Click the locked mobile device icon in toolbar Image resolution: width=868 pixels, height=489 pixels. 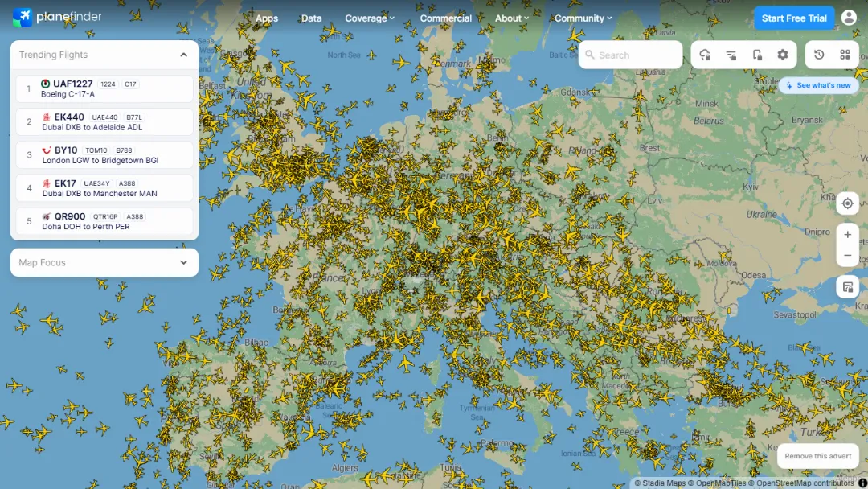[x=756, y=55]
